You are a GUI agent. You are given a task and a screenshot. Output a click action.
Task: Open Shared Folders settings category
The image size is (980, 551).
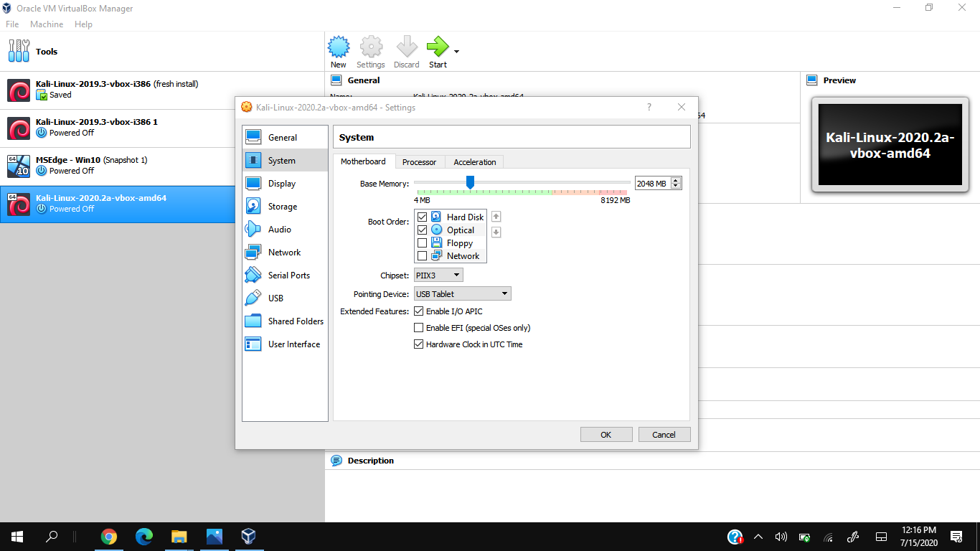pyautogui.click(x=285, y=321)
